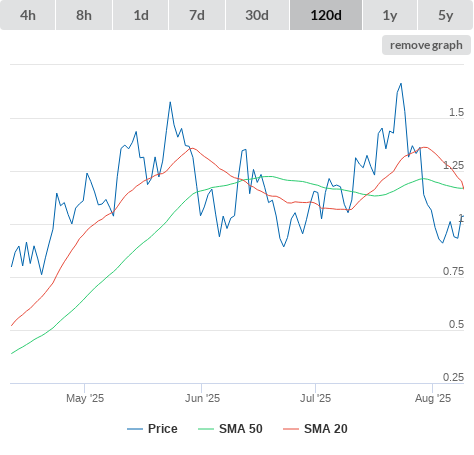The image size is (474, 455).
Task: Click the red SMA 20 legend swatch
Action: coord(291,429)
